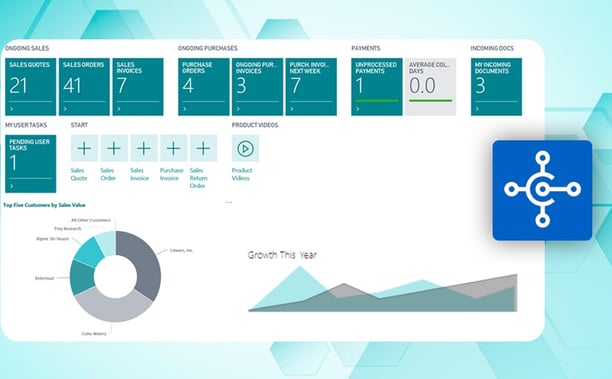Viewport: 612px width, 379px height.
Task: Open the Purchase Orders tile showing 4
Action: tap(204, 87)
